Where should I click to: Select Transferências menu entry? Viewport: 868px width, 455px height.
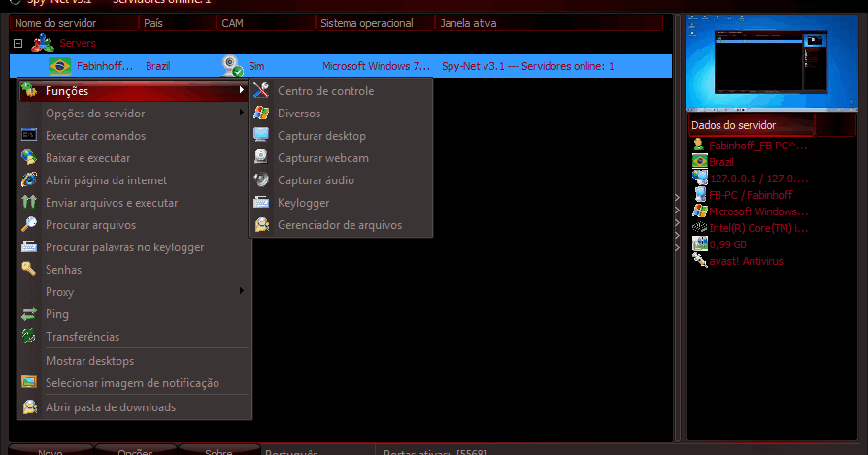(135, 336)
